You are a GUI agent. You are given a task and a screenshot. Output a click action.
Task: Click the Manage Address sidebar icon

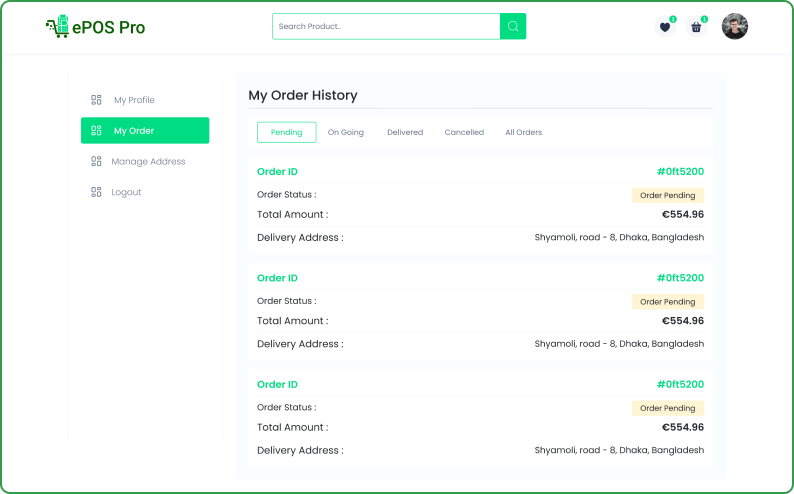[96, 161]
